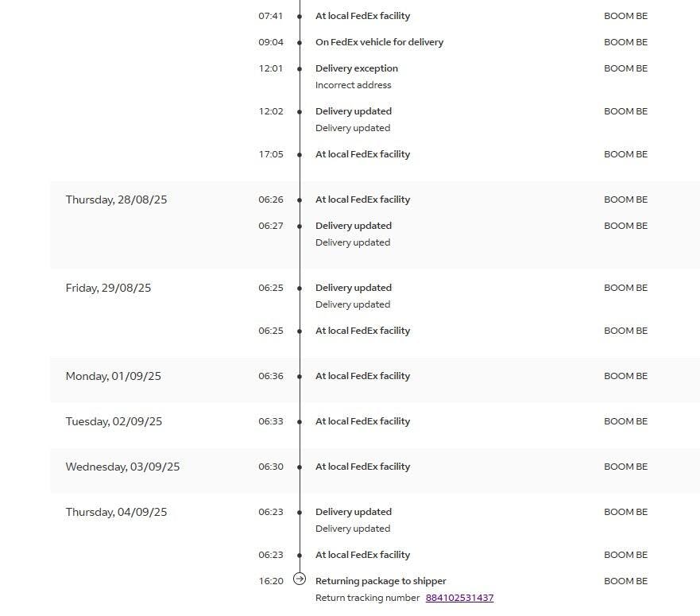
Task: Click the circled arrow icon at 16:20
Action: [300, 579]
